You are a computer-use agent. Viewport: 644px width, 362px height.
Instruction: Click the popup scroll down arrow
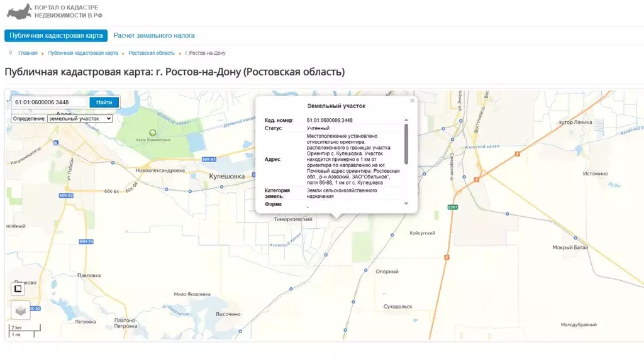[406, 204]
